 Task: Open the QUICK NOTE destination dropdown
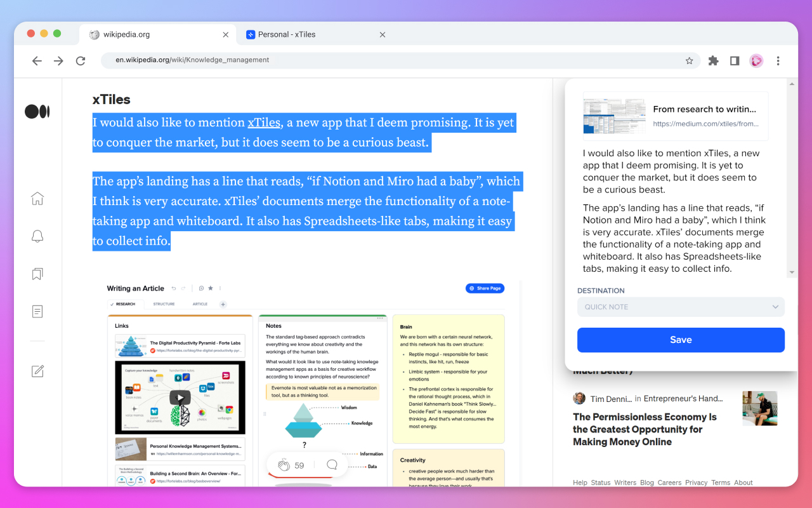point(680,307)
